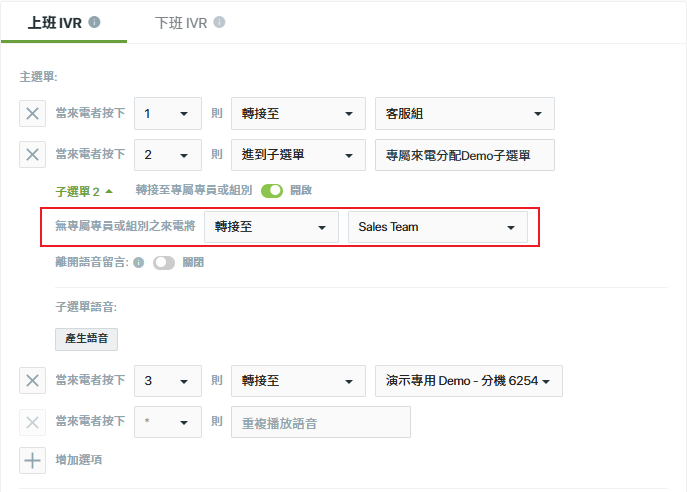Open the key number 1 dropdown
This screenshot has height=492, width=687.
coord(168,113)
